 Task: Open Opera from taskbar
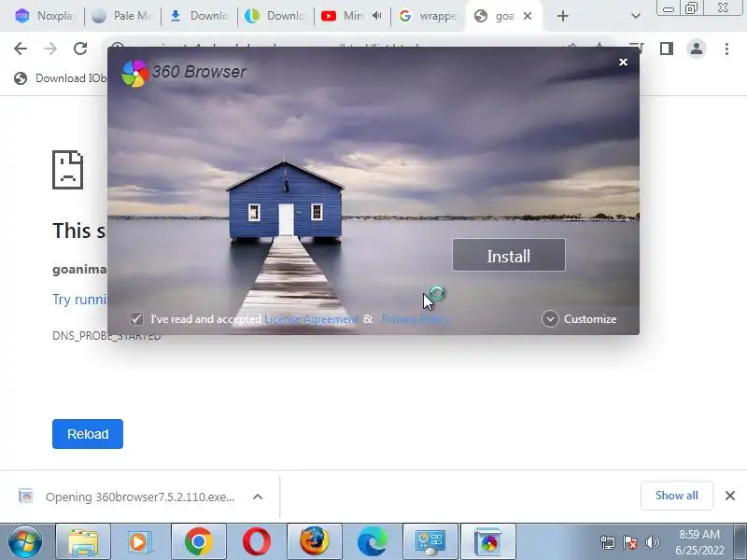pyautogui.click(x=256, y=541)
